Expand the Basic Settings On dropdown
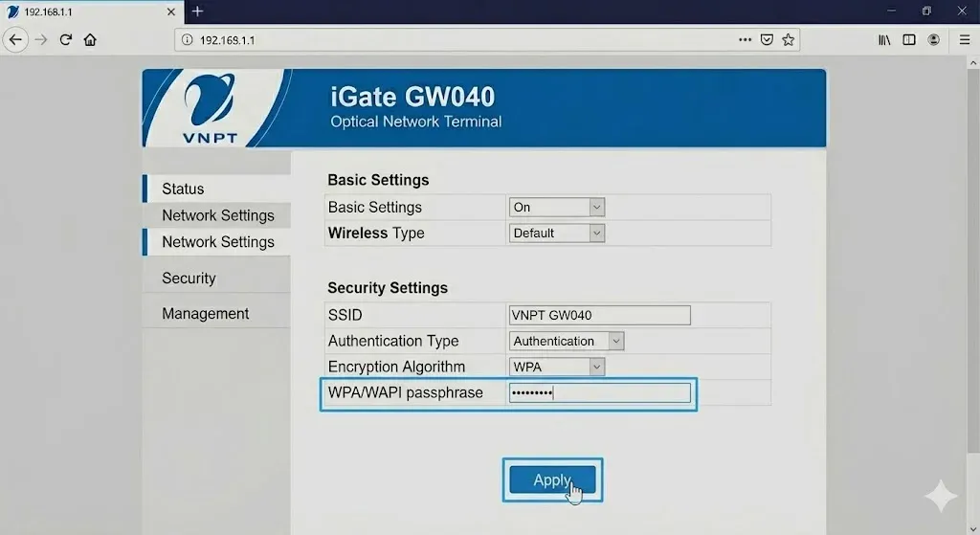The height and width of the screenshot is (535, 980). click(557, 207)
